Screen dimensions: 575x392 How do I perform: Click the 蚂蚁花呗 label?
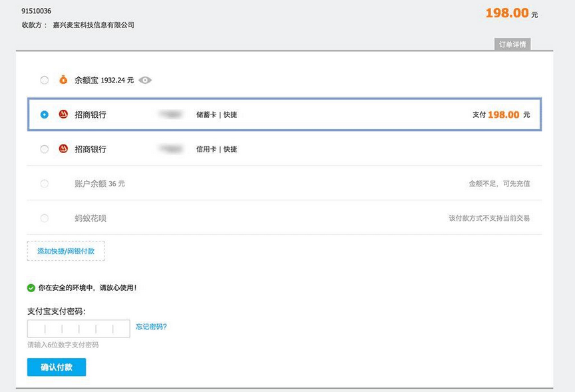(91, 218)
